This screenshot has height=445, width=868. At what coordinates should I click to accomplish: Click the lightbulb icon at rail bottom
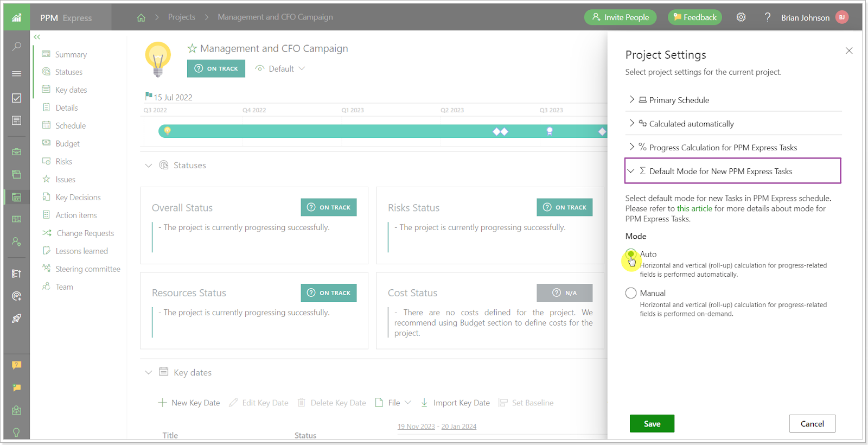coord(17,433)
